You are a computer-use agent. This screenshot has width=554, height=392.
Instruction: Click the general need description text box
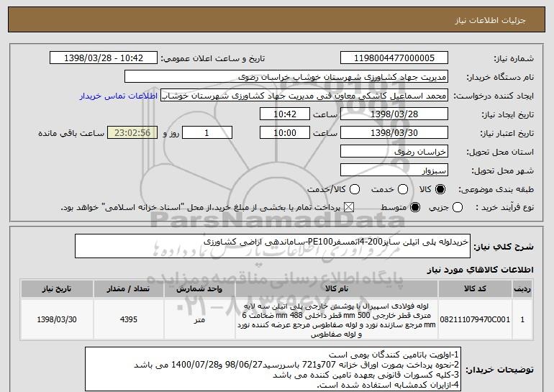[273, 246]
